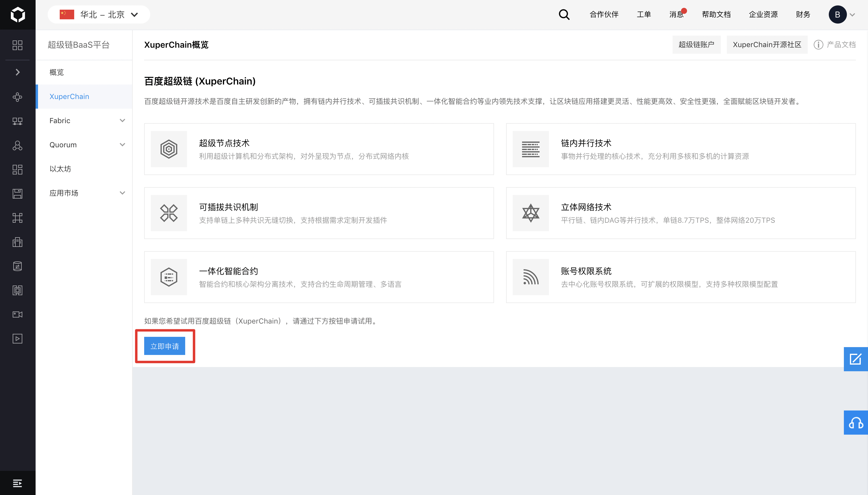The width and height of the screenshot is (868, 495).
Task: Click the three-circles cluster sidebar icon
Action: point(17,145)
